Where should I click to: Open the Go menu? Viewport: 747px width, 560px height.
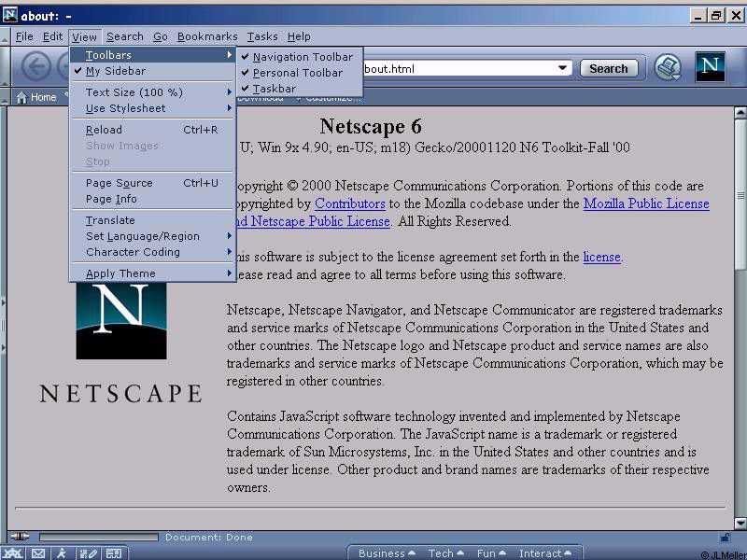click(x=161, y=36)
